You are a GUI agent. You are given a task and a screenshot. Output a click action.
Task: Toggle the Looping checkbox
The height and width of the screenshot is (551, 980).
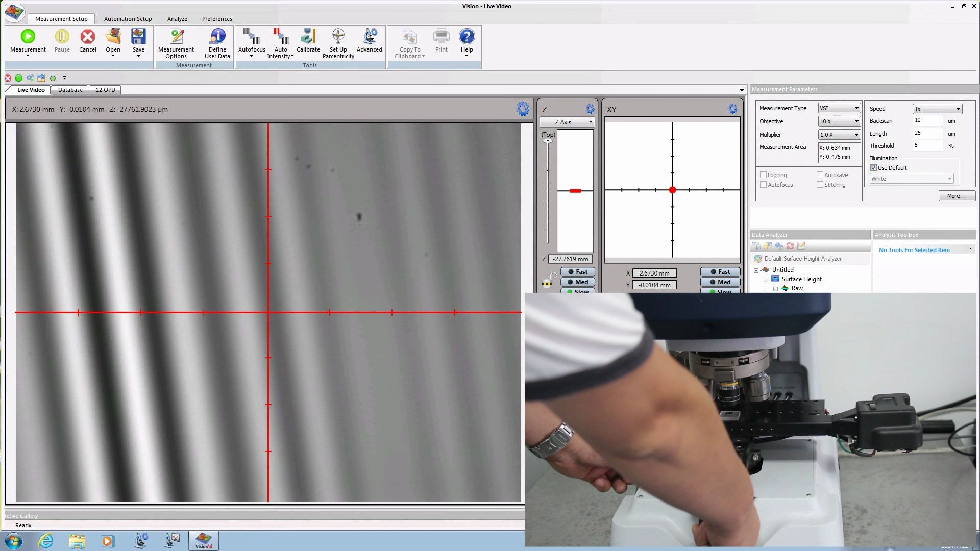763,175
